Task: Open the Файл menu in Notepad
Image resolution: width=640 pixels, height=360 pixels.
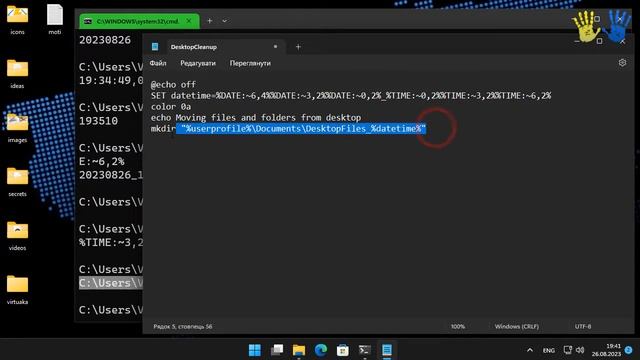Action: coord(158,63)
